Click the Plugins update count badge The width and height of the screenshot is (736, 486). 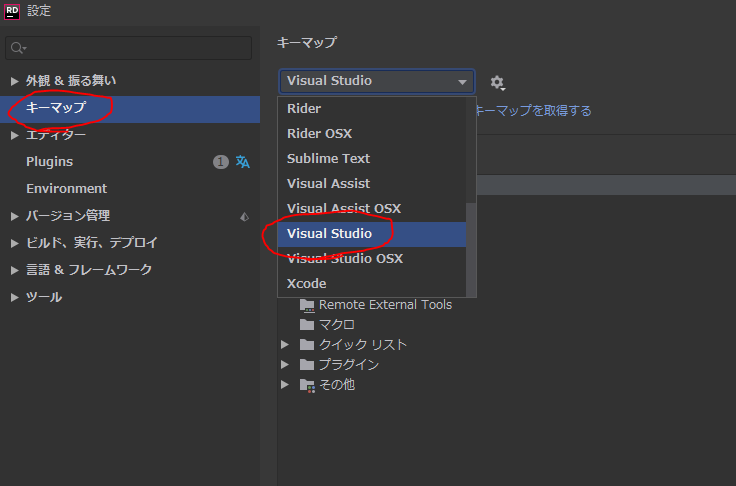pos(221,162)
